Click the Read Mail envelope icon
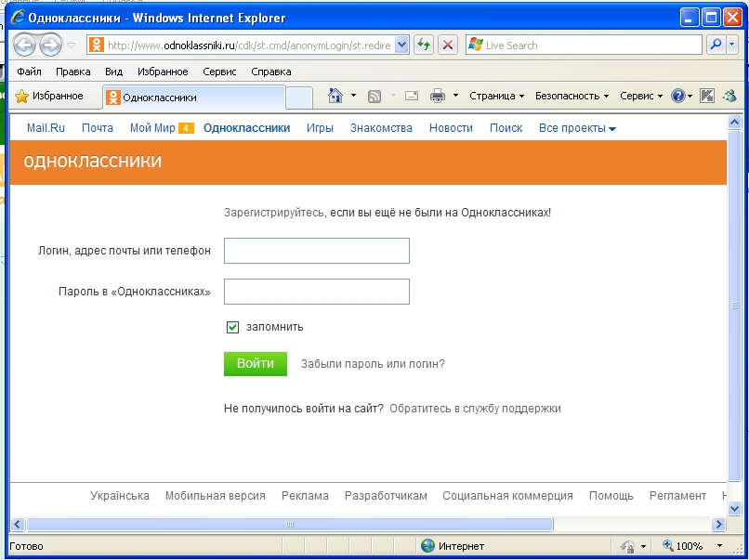 (x=412, y=96)
